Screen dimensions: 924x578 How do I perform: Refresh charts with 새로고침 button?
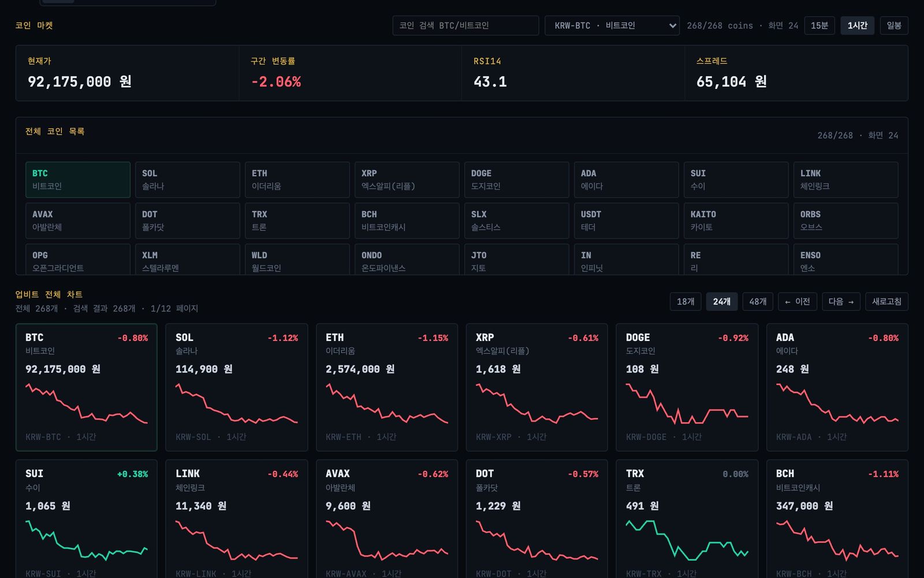click(x=886, y=302)
